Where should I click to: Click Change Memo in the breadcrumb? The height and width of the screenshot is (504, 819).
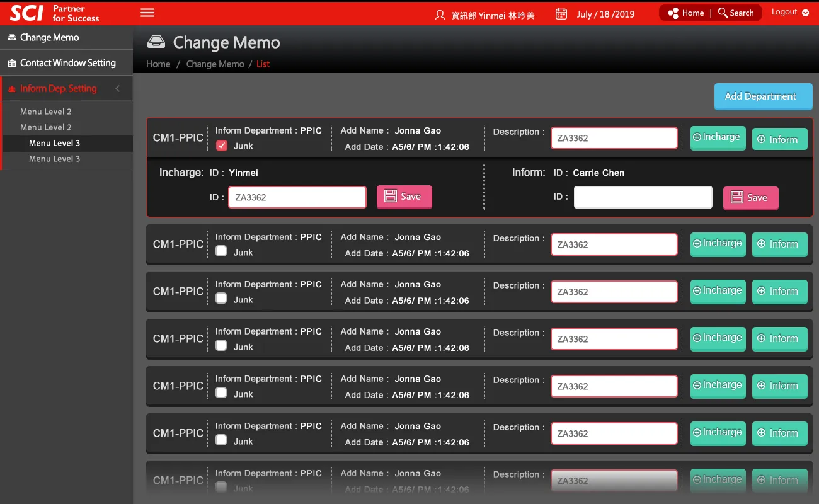215,64
